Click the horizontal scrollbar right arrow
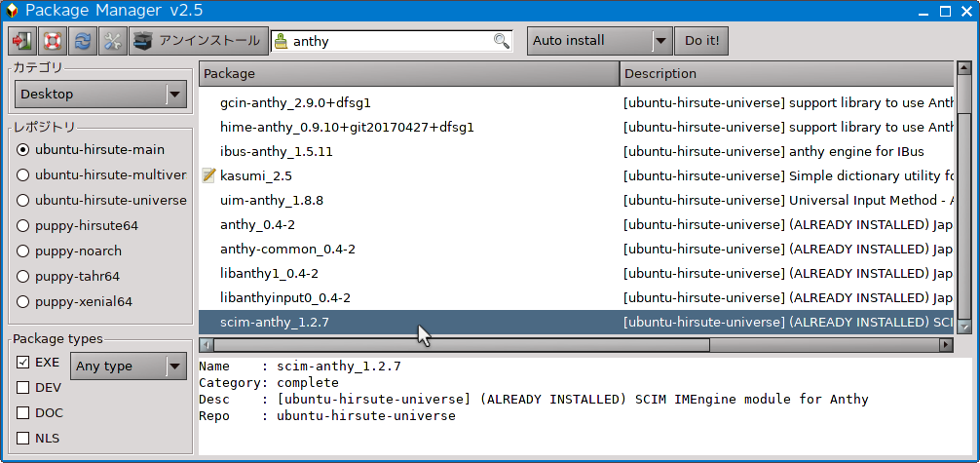The width and height of the screenshot is (980, 463). point(948,345)
